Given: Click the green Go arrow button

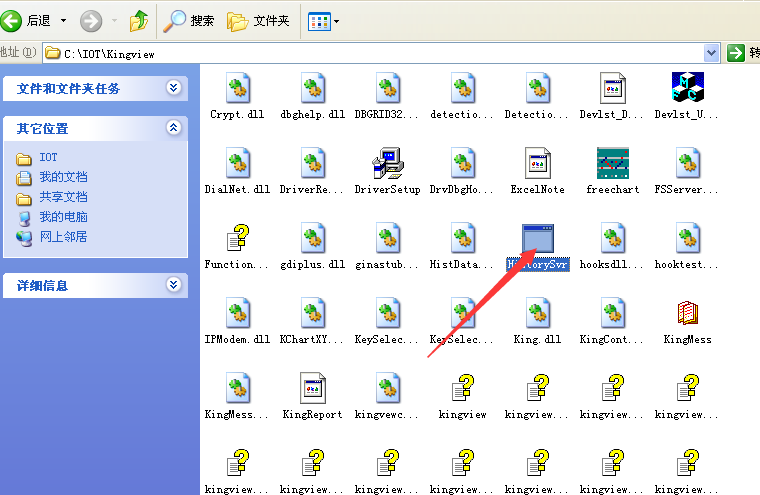Looking at the screenshot, I should pos(736,53).
